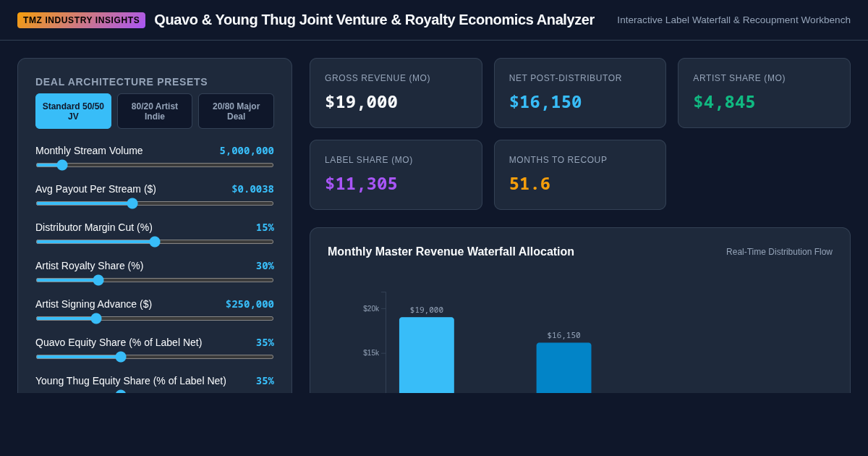Click the TMZ Industry Insights badge
The image size is (868, 456).
81,20
